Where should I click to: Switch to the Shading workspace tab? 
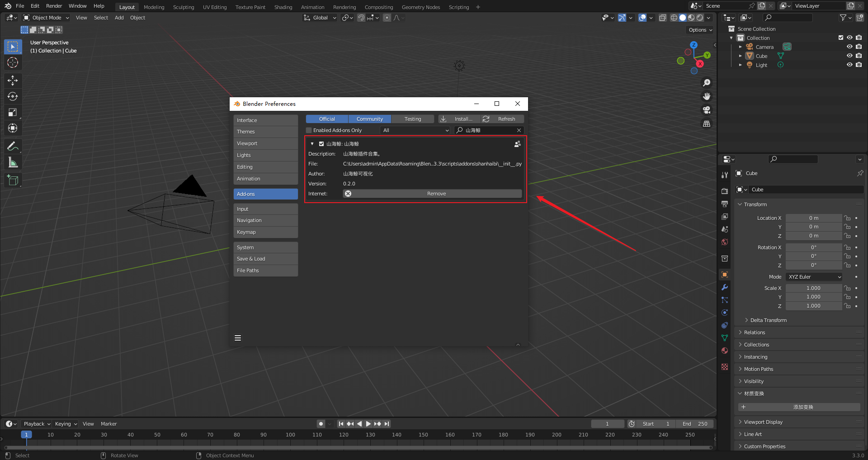point(283,7)
